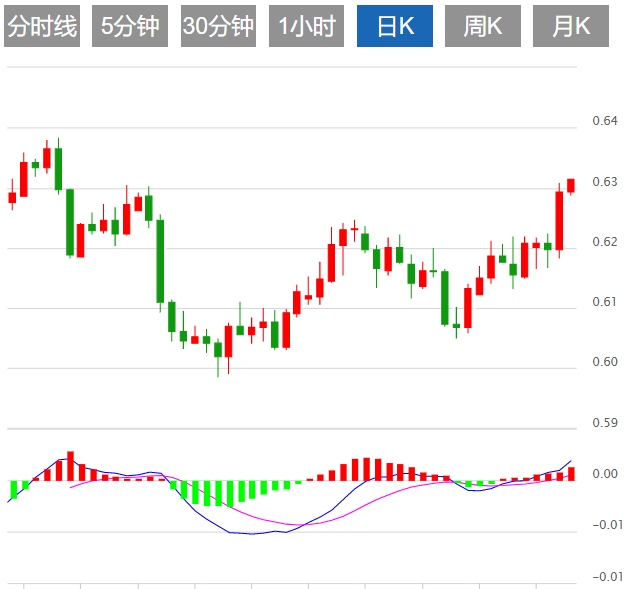Click the long green candle dropping from 0.62 to 0.61
The width and height of the screenshot is (635, 589).
point(160,260)
